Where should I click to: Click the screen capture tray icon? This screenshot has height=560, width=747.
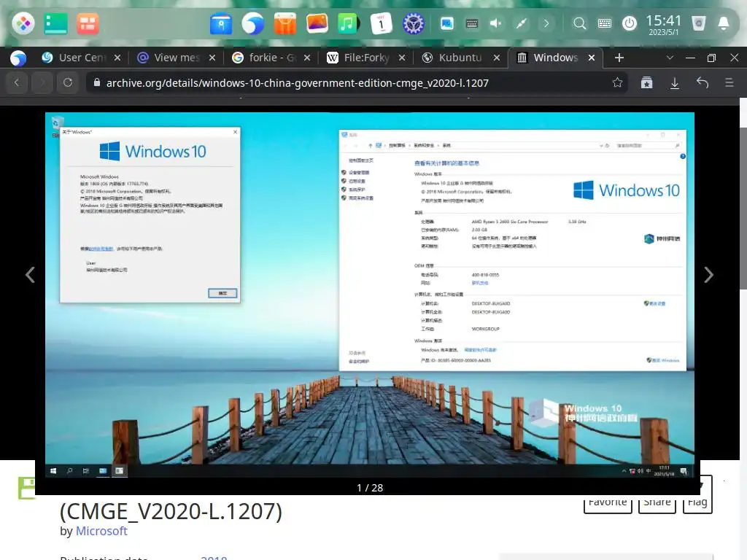point(447,23)
